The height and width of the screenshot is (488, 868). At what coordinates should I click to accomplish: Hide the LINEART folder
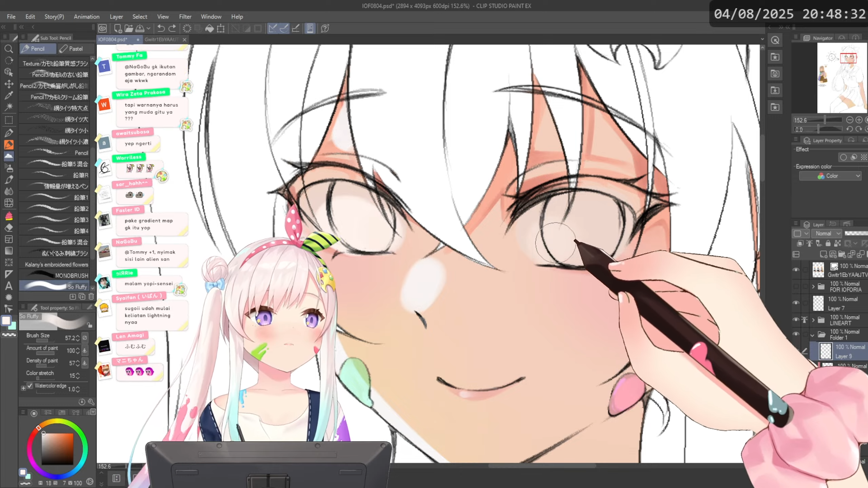click(x=796, y=320)
